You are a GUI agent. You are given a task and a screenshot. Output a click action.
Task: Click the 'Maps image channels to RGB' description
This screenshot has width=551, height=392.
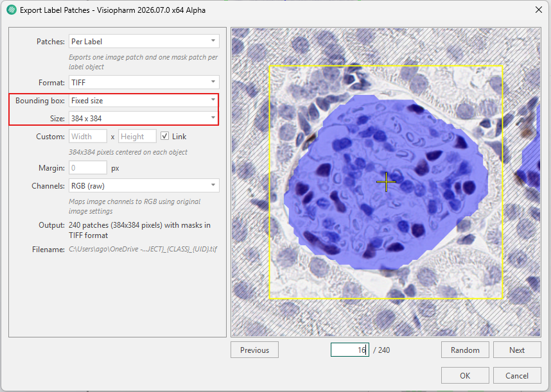(x=135, y=207)
